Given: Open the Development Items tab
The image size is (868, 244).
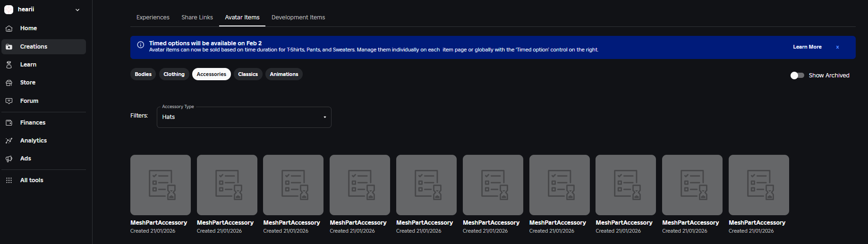Looking at the screenshot, I should click(298, 17).
